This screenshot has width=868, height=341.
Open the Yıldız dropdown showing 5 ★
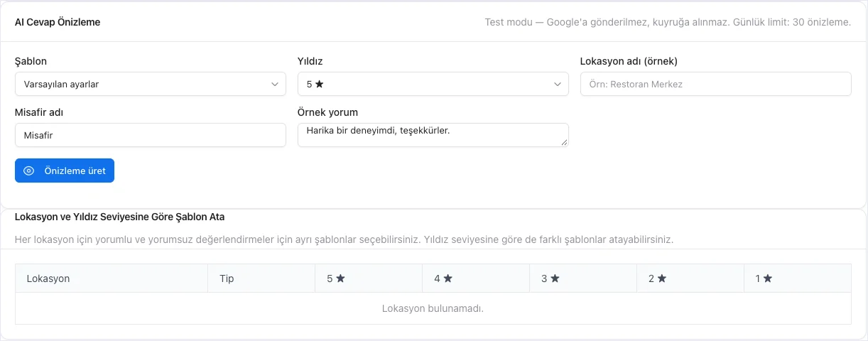tap(433, 84)
